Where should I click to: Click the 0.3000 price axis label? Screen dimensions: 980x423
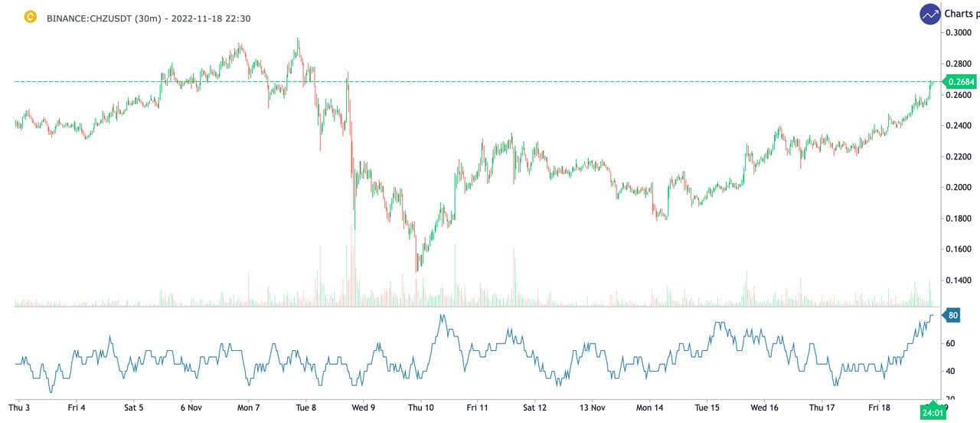(959, 32)
